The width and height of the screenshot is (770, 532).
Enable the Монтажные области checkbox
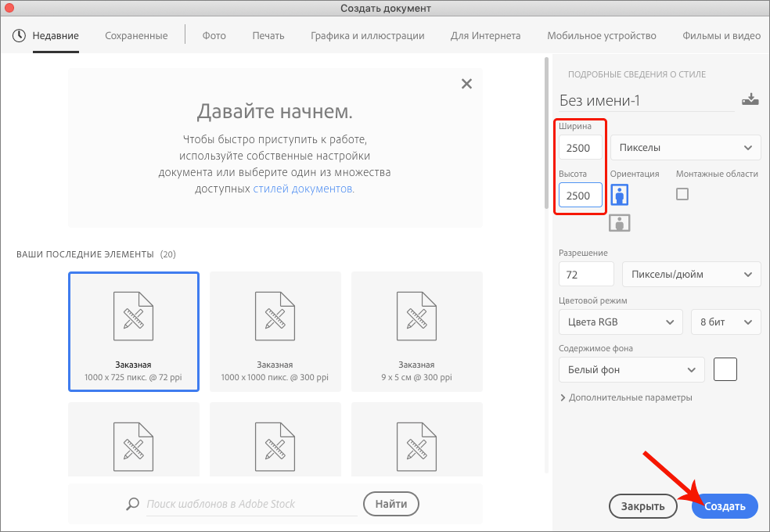coord(682,193)
